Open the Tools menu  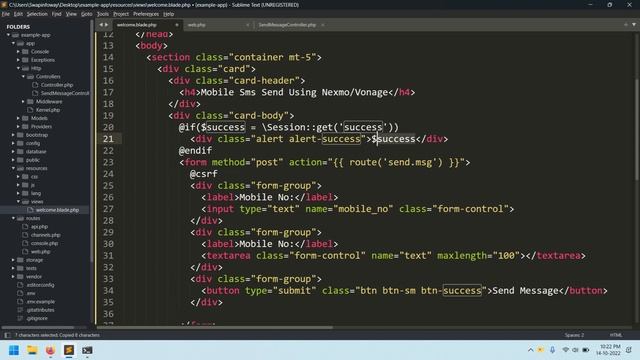tap(102, 14)
